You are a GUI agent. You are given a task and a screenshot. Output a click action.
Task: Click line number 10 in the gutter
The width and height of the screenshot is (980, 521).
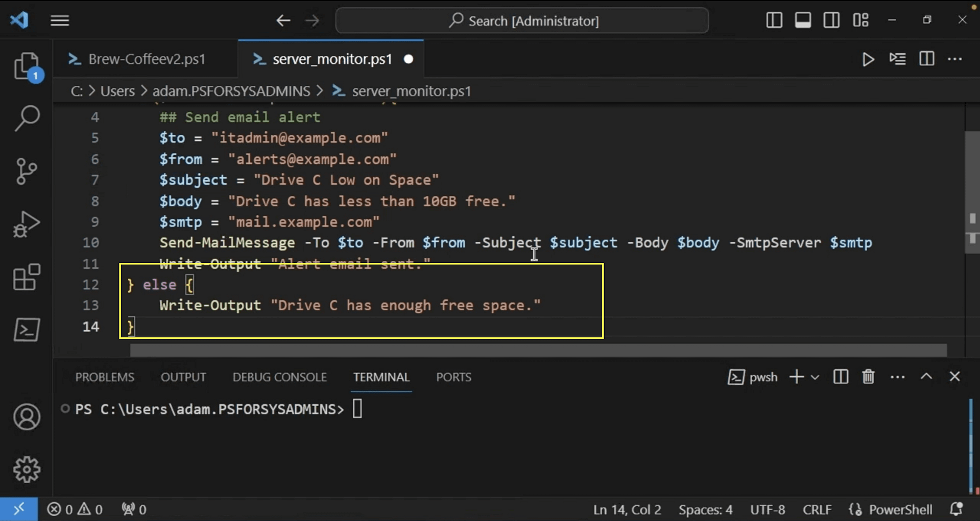pos(91,243)
